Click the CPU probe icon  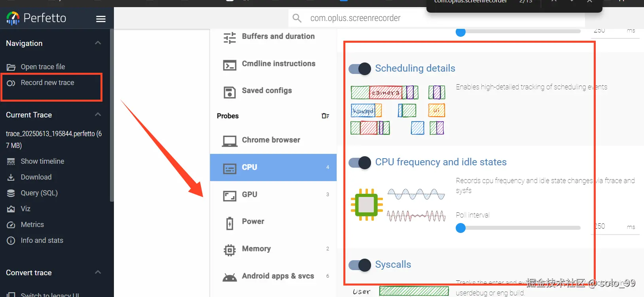229,169
